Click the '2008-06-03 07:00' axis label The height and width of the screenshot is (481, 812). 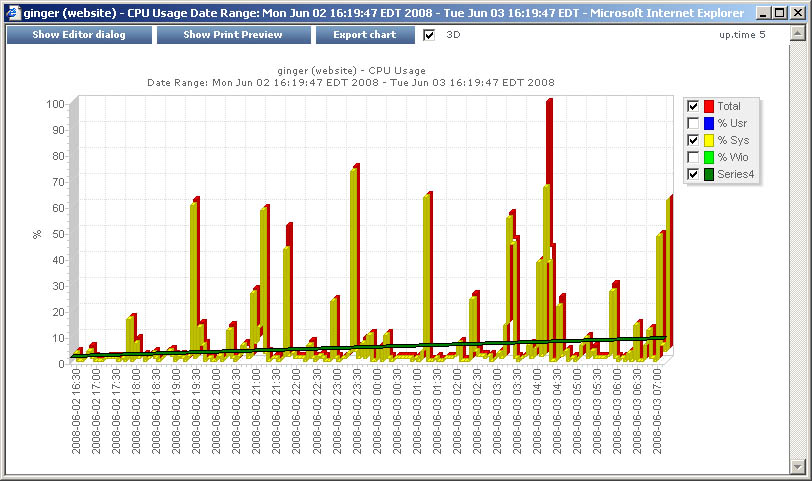coord(657,412)
